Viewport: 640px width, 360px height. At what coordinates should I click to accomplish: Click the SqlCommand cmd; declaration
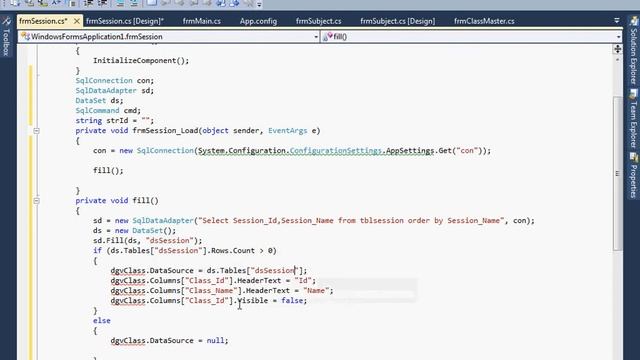point(108,111)
